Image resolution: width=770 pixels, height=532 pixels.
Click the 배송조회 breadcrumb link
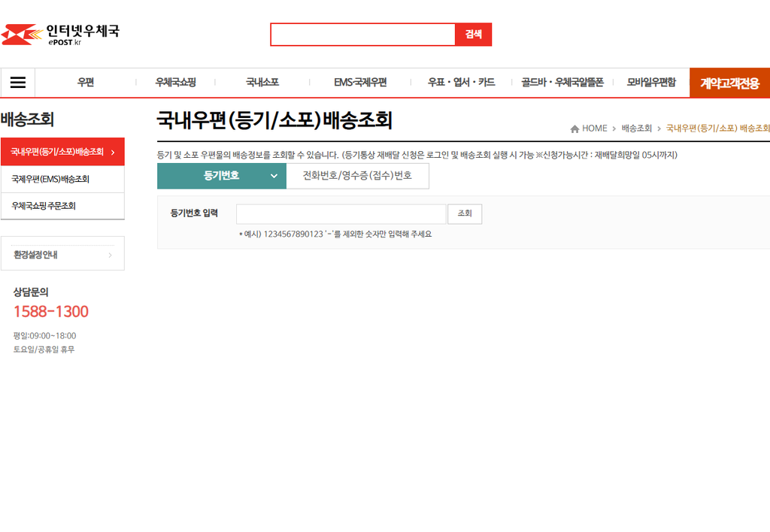[x=636, y=128]
